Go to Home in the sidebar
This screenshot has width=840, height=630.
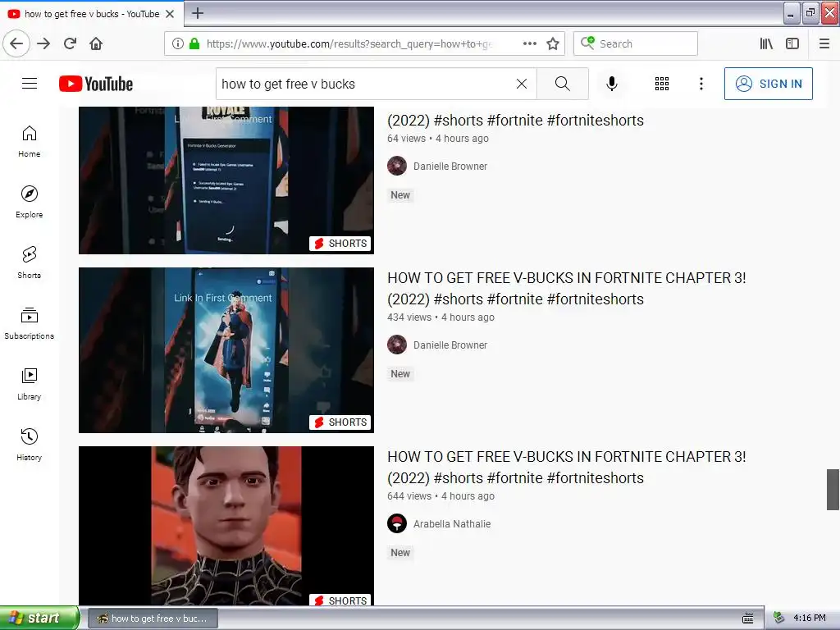(x=30, y=142)
